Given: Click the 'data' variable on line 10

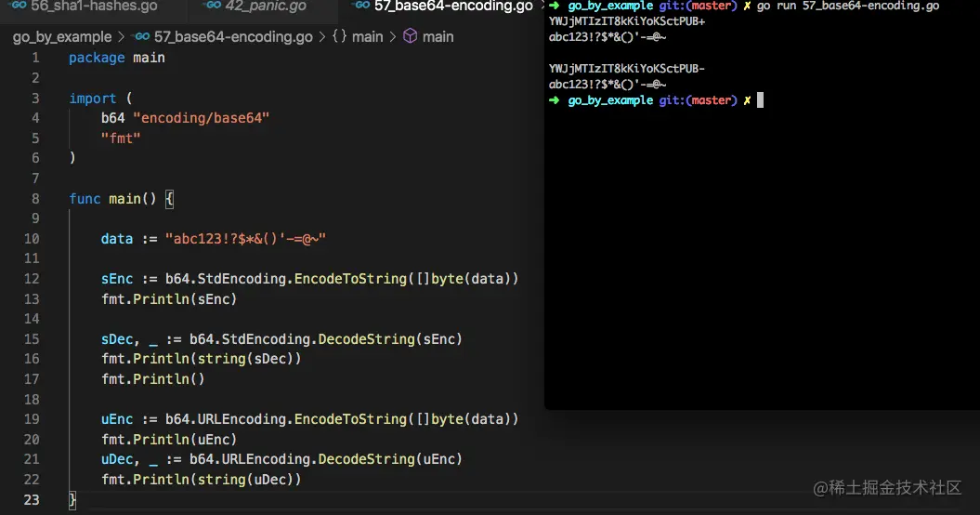Looking at the screenshot, I should click(117, 239).
